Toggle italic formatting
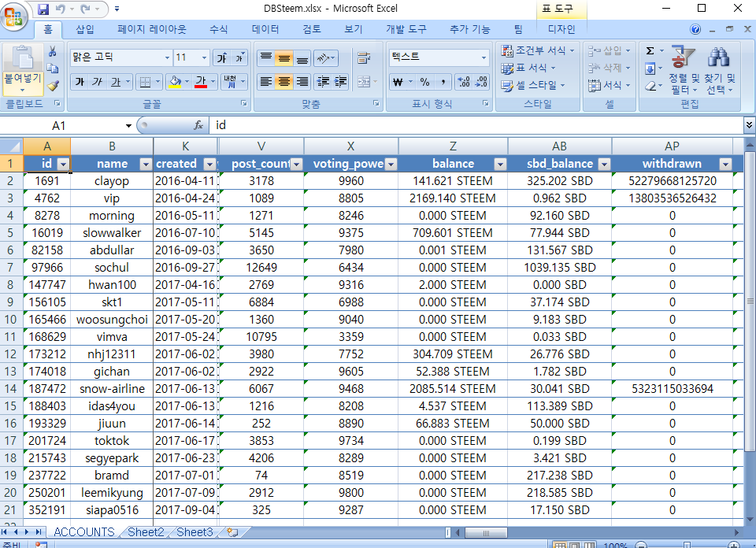756x548 pixels. (98, 82)
